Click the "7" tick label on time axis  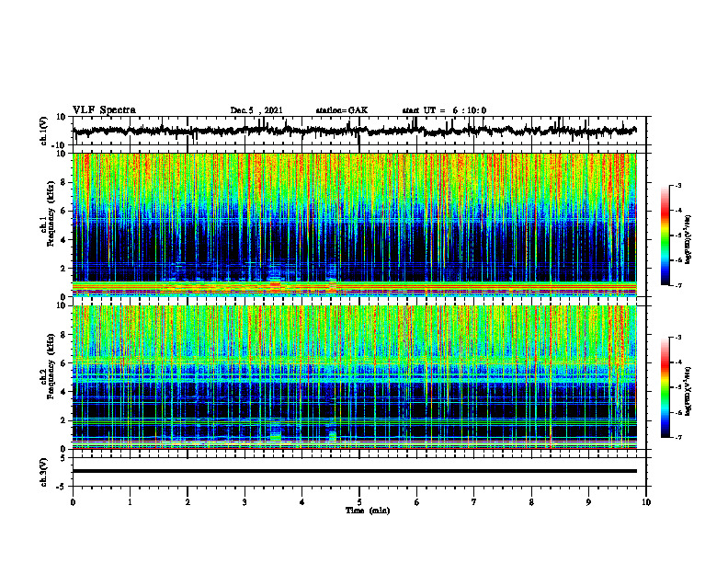click(474, 502)
